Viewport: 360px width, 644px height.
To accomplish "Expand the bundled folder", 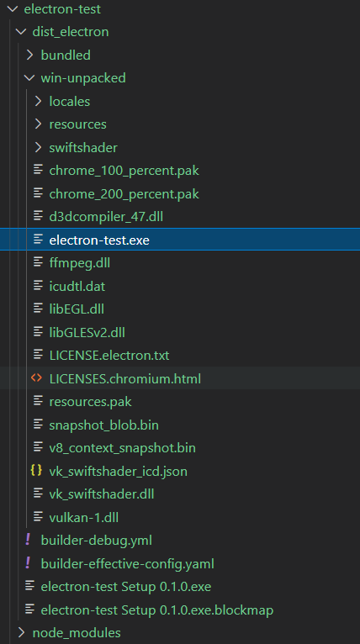I will click(29, 55).
